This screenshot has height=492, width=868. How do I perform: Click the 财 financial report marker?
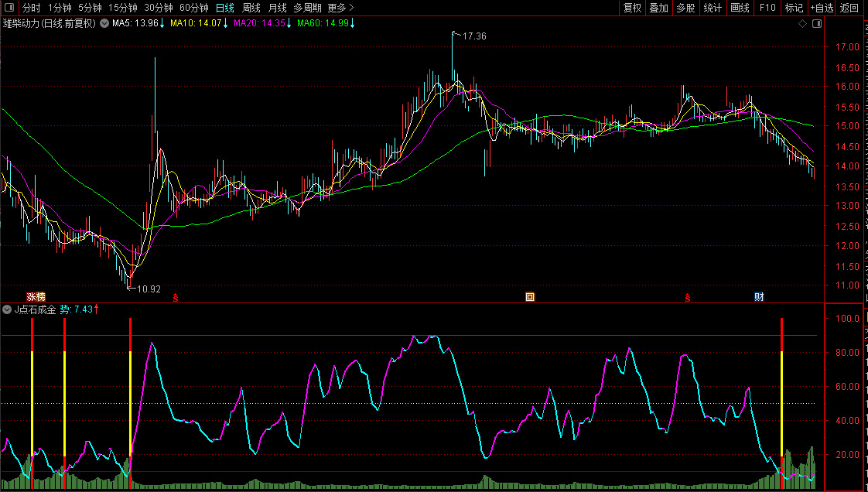(x=760, y=297)
